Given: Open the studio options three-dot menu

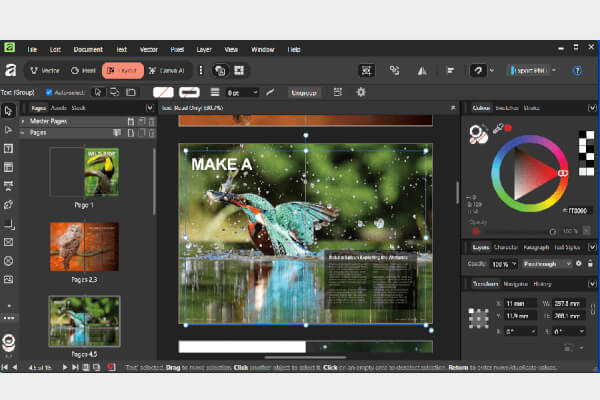Looking at the screenshot, I should coord(201,70).
